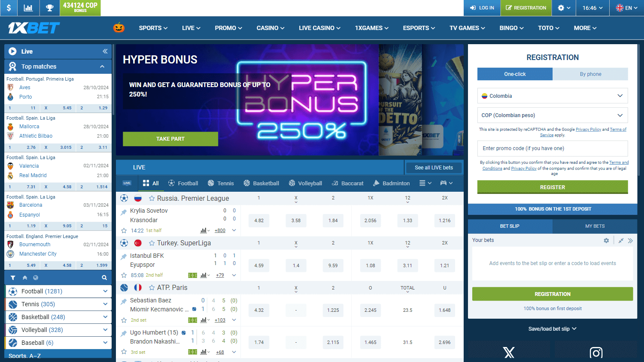Click See all LIVE bets
644x362 pixels.
tap(434, 168)
